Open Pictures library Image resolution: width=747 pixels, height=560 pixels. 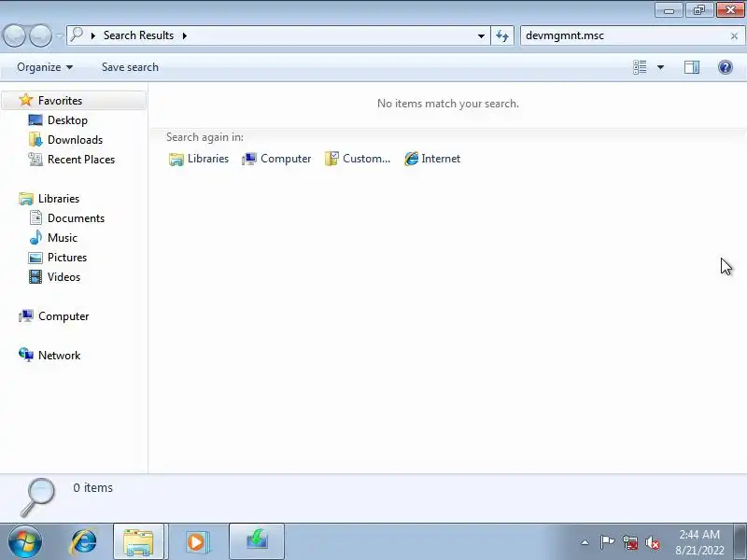click(67, 258)
